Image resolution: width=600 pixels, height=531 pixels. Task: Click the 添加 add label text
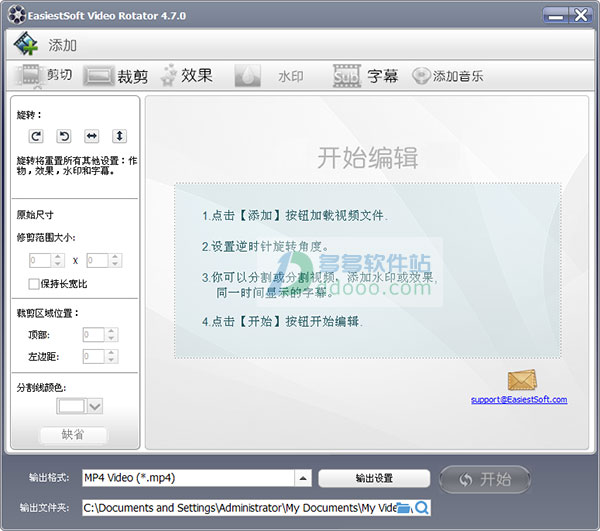[62, 45]
